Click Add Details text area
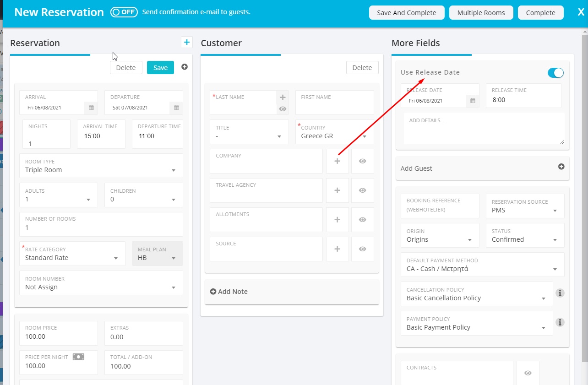Viewport: 588px width, 385px height. 484,129
